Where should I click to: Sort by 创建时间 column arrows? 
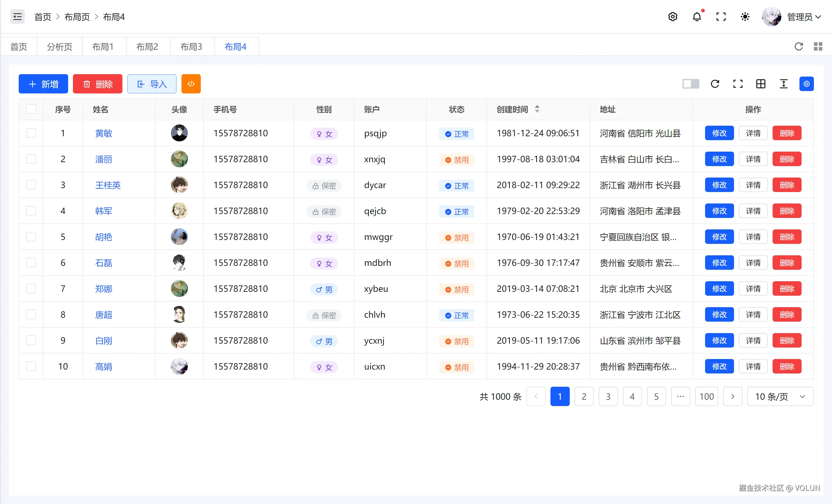(x=537, y=109)
